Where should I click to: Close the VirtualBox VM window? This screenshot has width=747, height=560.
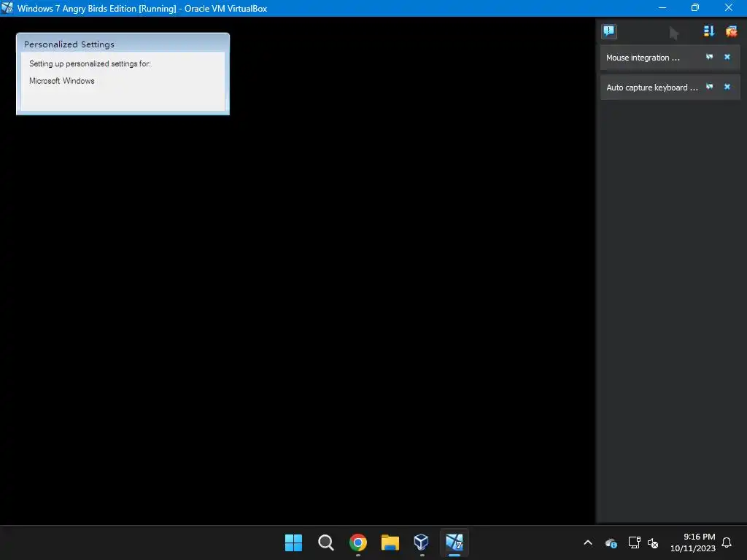[x=729, y=8]
